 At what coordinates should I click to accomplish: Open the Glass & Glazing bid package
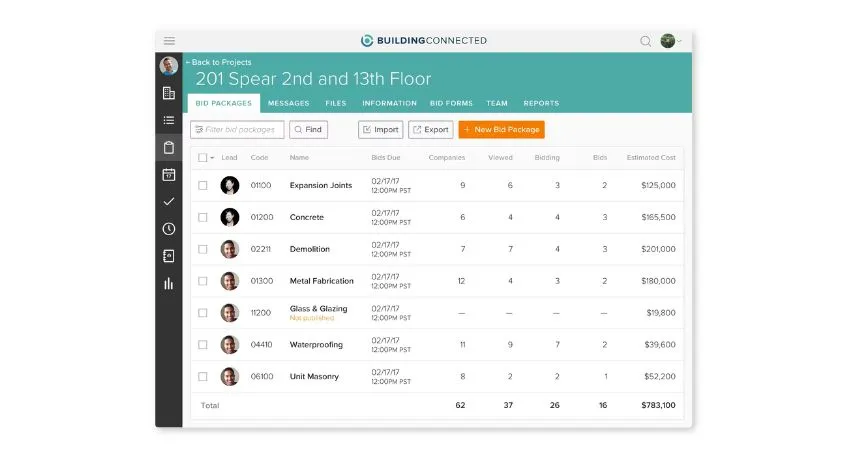[x=318, y=309]
